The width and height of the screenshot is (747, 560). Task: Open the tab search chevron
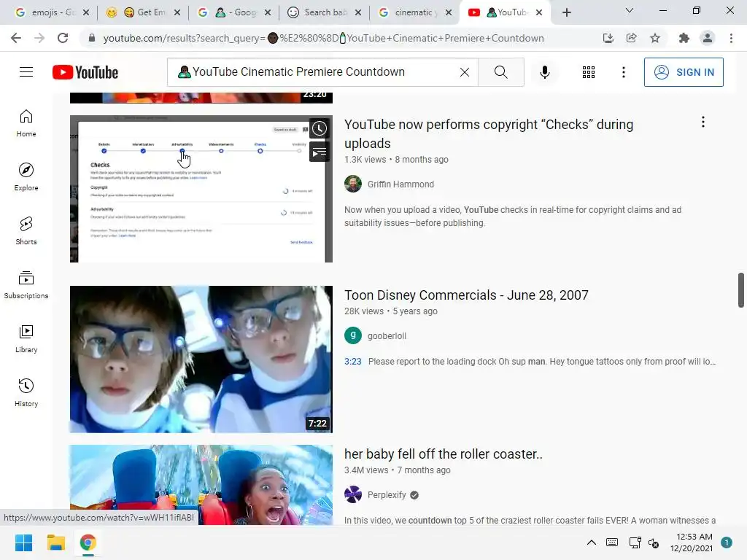pyautogui.click(x=630, y=10)
